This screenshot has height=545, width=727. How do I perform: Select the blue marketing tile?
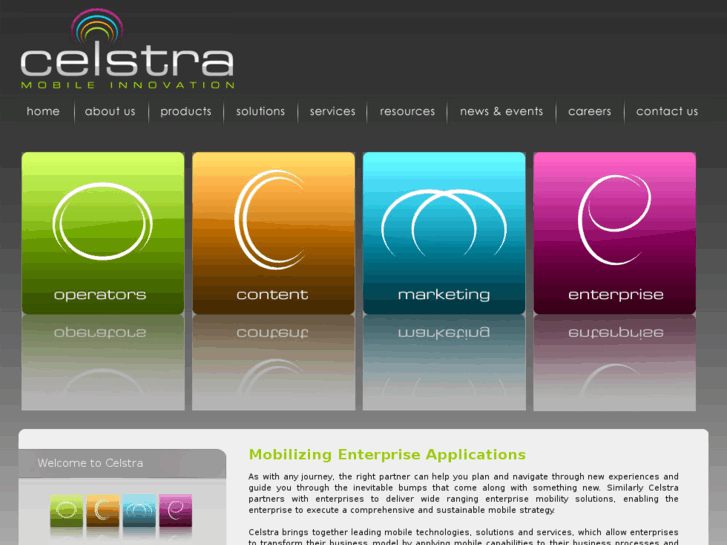tap(444, 233)
